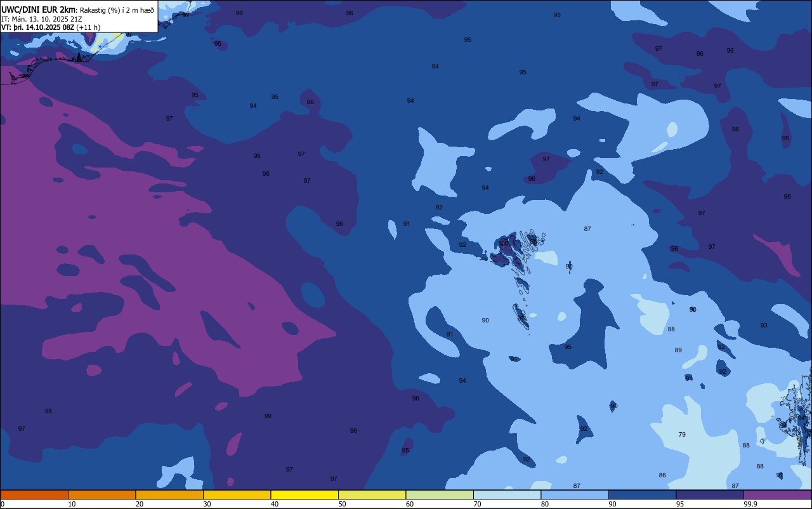The height and width of the screenshot is (509, 812).
Task: Click the '79' humidity value on the map
Action: (x=682, y=435)
